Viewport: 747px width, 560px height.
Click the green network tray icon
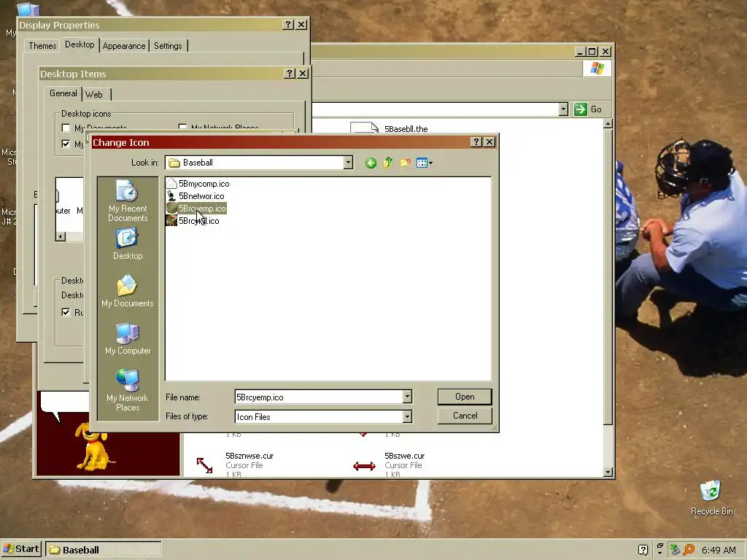click(675, 550)
